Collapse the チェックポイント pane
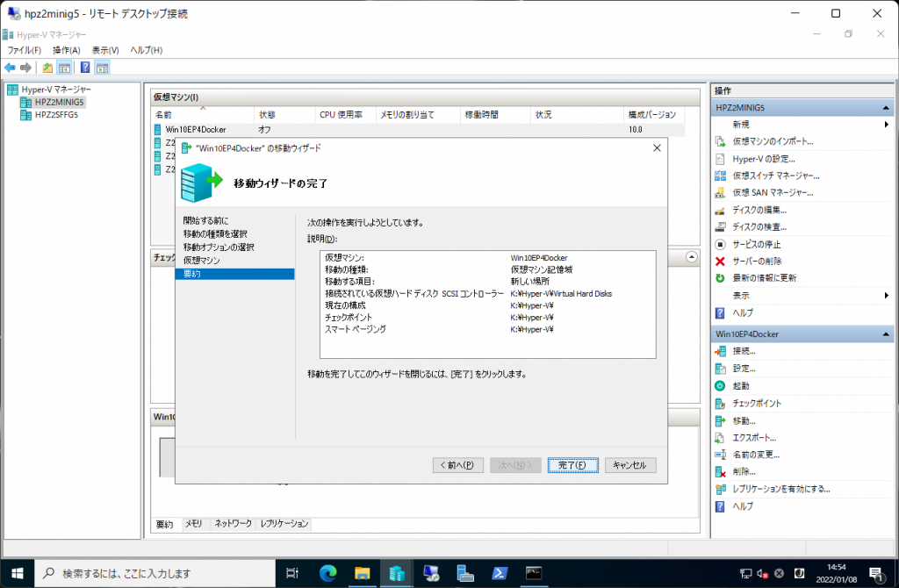 point(692,257)
